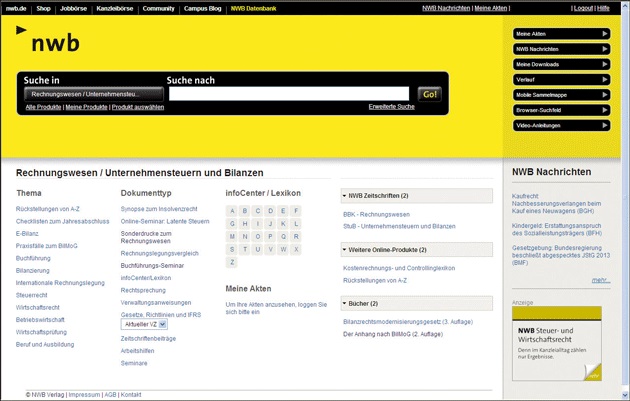This screenshot has width=630, height=401.
Task: Click the search text field
Action: pos(289,94)
